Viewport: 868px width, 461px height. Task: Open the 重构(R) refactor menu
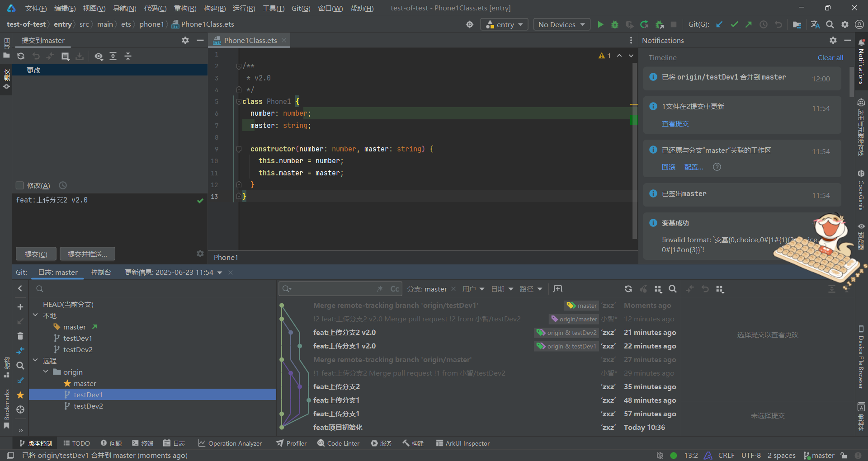coord(185,8)
